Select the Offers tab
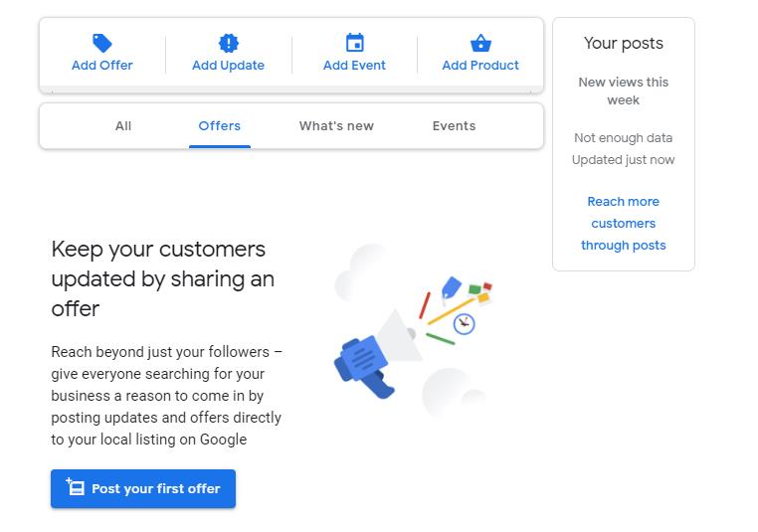758x532 pixels. [x=220, y=126]
